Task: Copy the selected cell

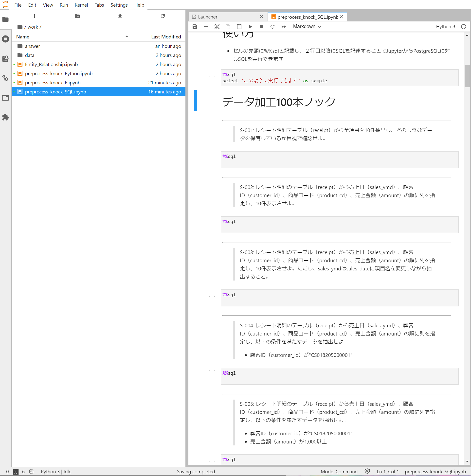Action: click(x=228, y=27)
